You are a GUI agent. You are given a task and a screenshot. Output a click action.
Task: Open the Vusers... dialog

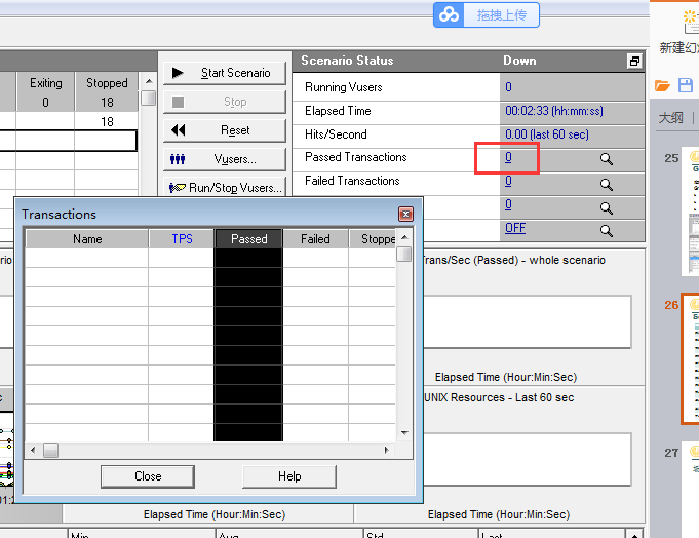(224, 159)
